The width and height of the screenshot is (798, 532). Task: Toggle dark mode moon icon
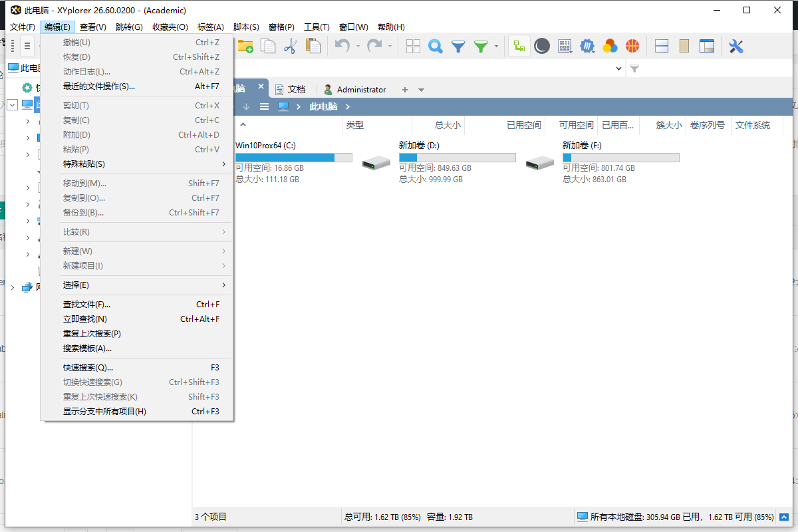coord(542,46)
